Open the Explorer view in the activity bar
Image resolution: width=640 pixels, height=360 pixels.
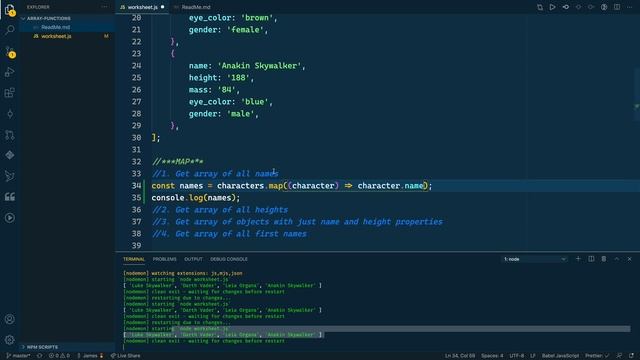coord(10,10)
